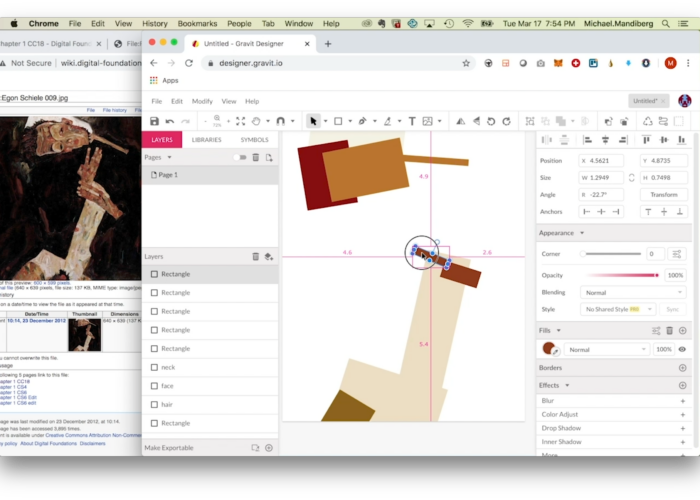Image resolution: width=700 pixels, height=500 pixels.
Task: Select the Hand pan tool
Action: point(256,121)
